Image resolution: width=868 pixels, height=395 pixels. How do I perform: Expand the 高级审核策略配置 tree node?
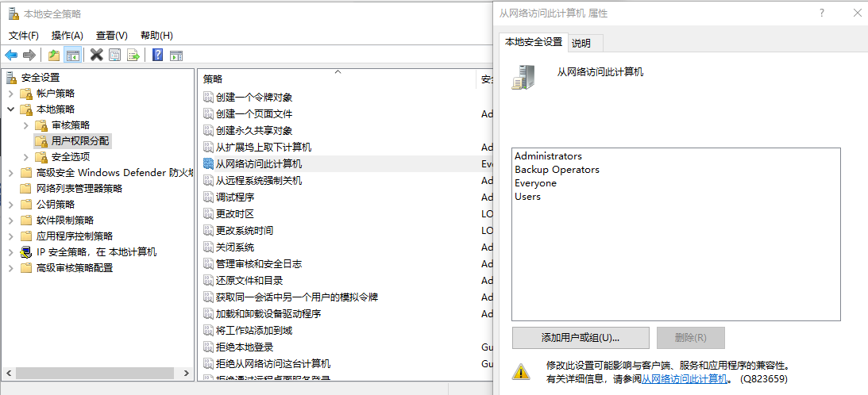tap(11, 268)
